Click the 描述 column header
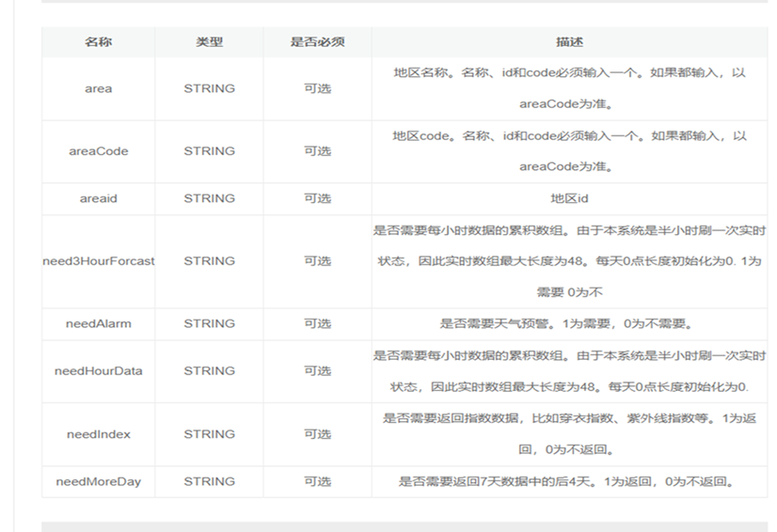Image resolution: width=777 pixels, height=532 pixels. click(x=569, y=42)
